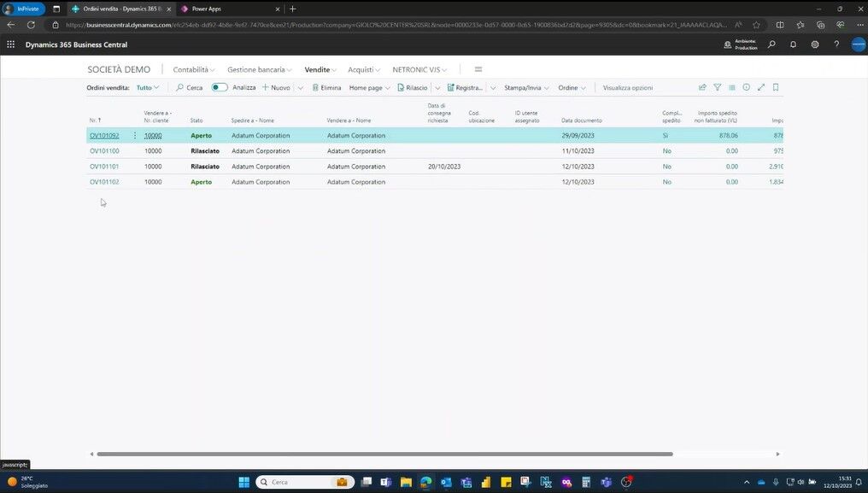Open sales order OV101100 link

pyautogui.click(x=104, y=151)
